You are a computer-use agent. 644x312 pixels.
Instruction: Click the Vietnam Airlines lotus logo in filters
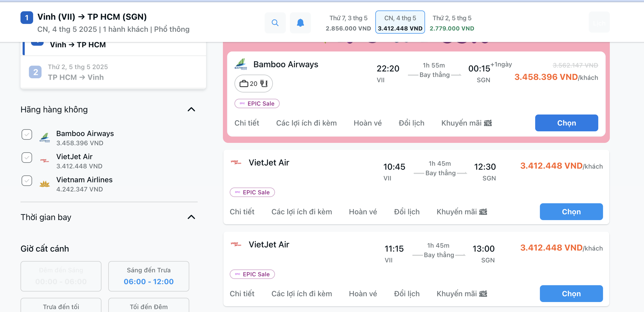point(45,184)
